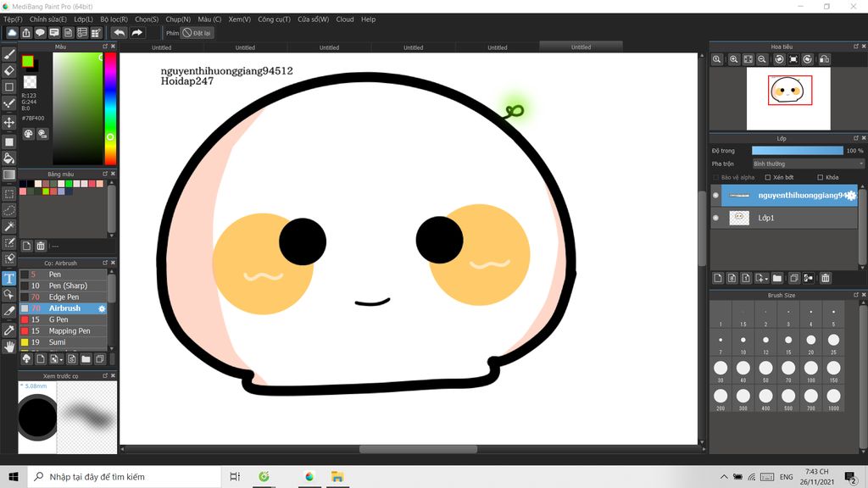Viewport: 868px width, 488px height.
Task: Choose the Mapping Pen brush
Action: [63, 331]
